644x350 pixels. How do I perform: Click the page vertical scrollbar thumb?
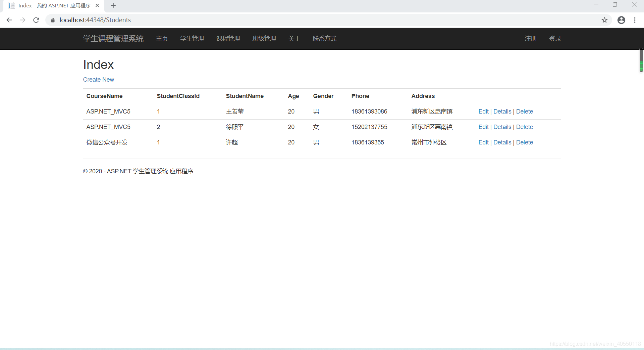(641, 60)
